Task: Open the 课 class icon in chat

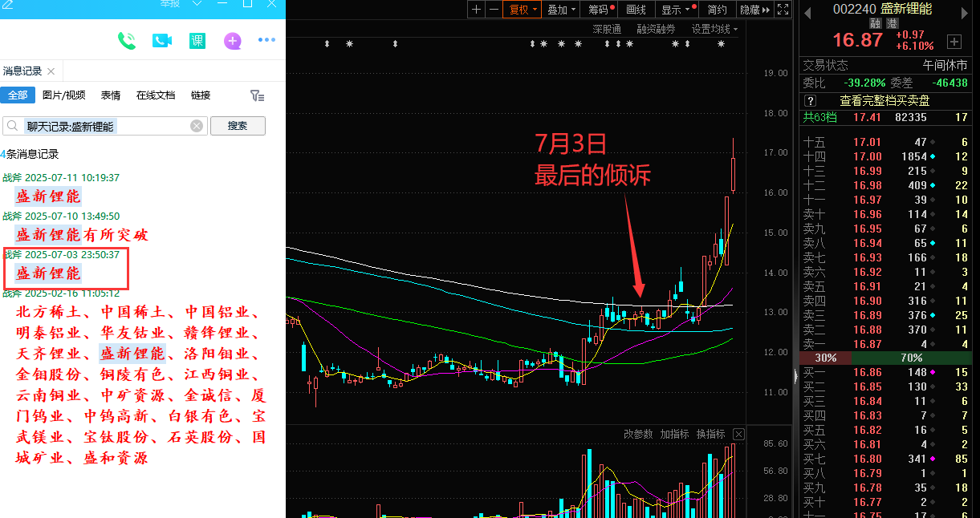Action: [197, 40]
